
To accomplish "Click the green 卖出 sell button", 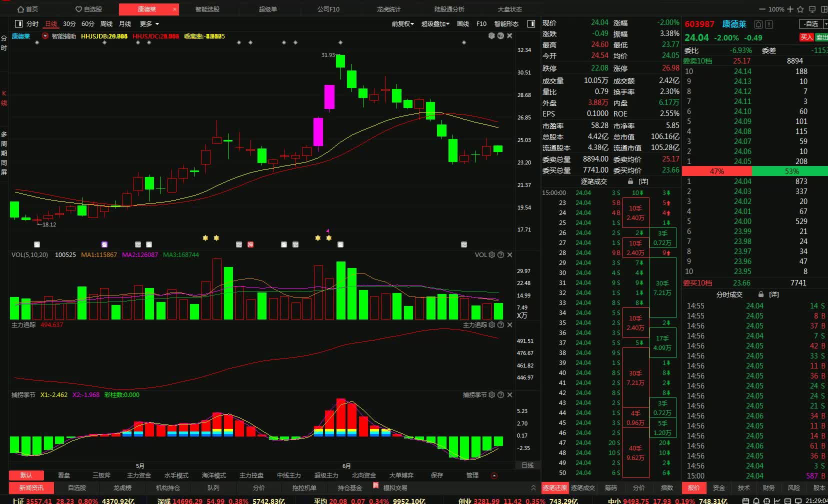I will [x=821, y=37].
